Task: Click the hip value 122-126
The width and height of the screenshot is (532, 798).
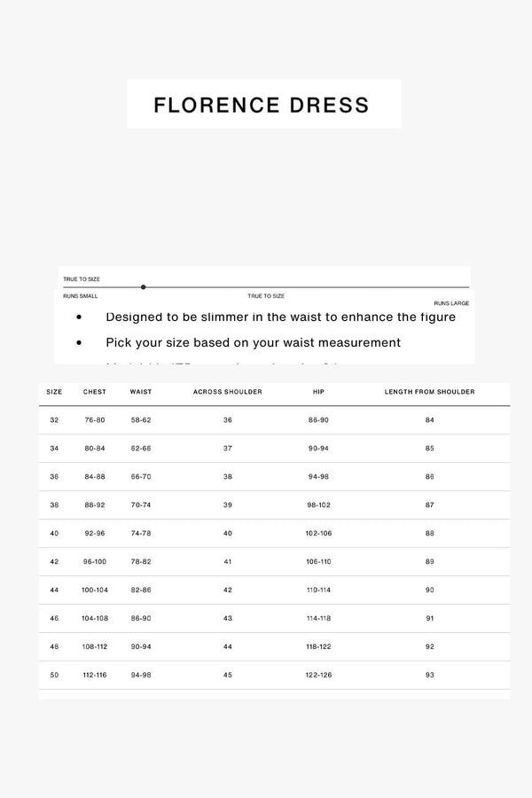Action: (318, 675)
